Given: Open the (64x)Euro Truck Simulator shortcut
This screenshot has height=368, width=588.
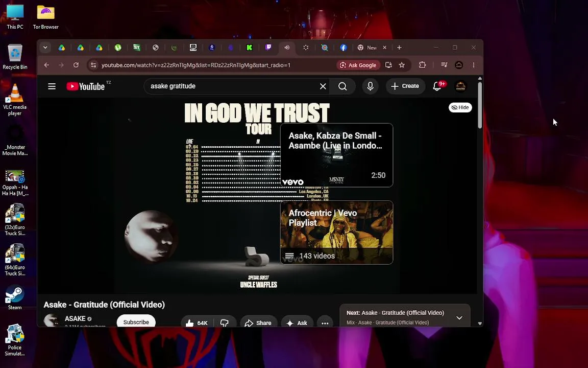Looking at the screenshot, I should pos(15,260).
